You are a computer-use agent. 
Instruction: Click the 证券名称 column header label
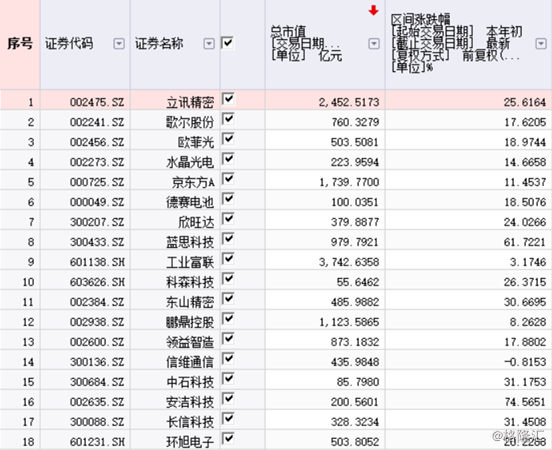coord(159,44)
